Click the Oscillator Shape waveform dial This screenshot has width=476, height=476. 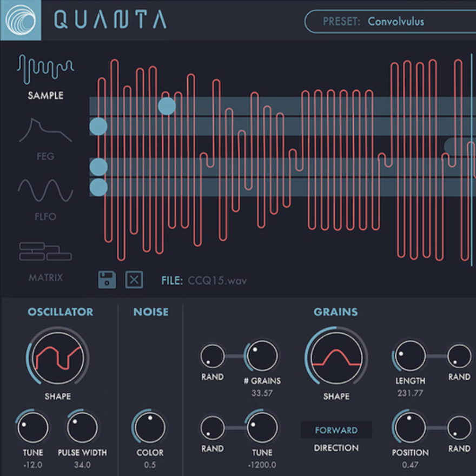pos(57,358)
